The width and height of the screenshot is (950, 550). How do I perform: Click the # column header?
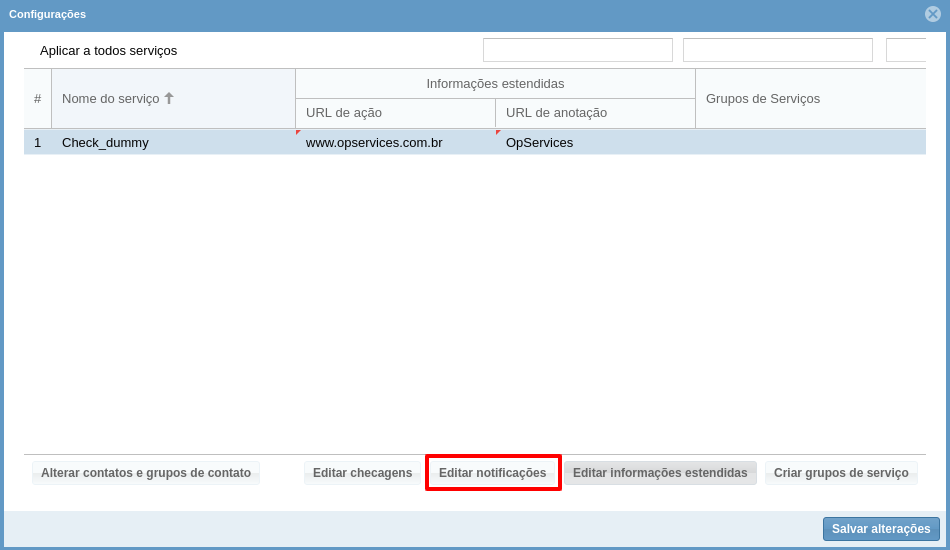point(37,98)
